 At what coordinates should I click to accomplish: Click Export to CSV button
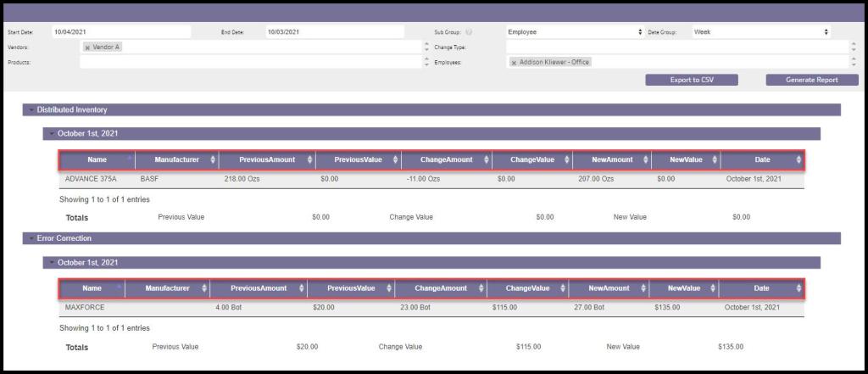pyautogui.click(x=691, y=80)
